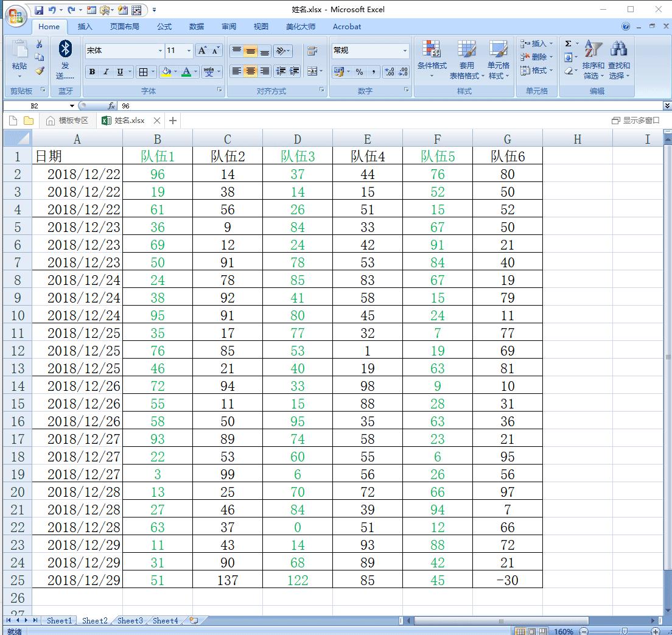
Task: Open the 模板专区 tab
Action: point(68,121)
